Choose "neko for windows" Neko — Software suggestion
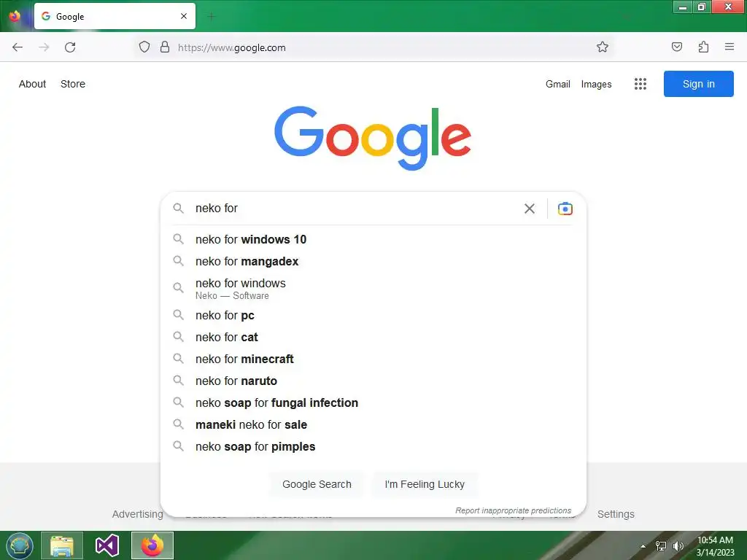The image size is (747, 560). point(373,289)
